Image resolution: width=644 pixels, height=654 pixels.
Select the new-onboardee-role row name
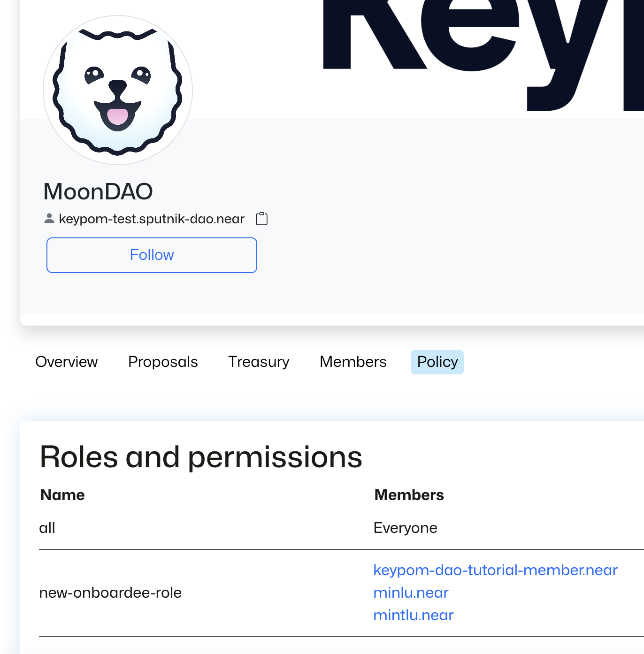point(110,593)
